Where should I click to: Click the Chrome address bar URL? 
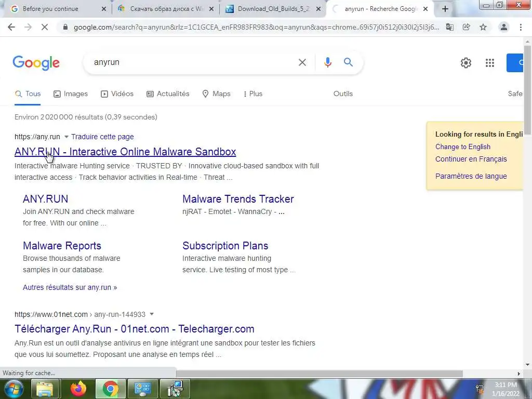click(x=256, y=27)
